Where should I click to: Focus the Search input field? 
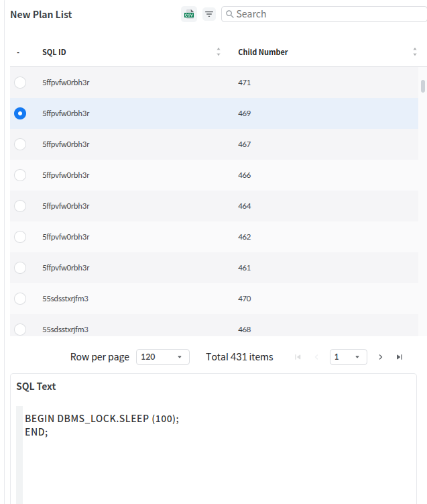click(x=324, y=14)
